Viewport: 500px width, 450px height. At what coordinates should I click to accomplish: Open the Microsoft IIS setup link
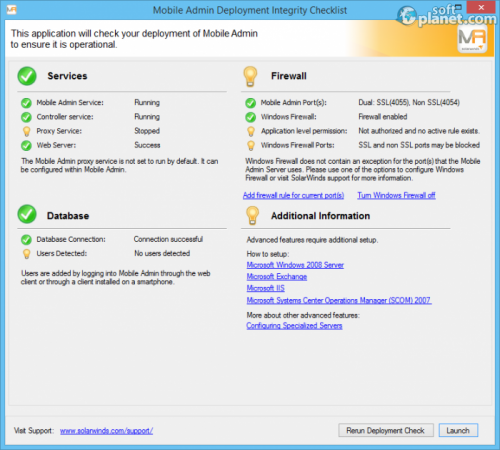point(266,288)
